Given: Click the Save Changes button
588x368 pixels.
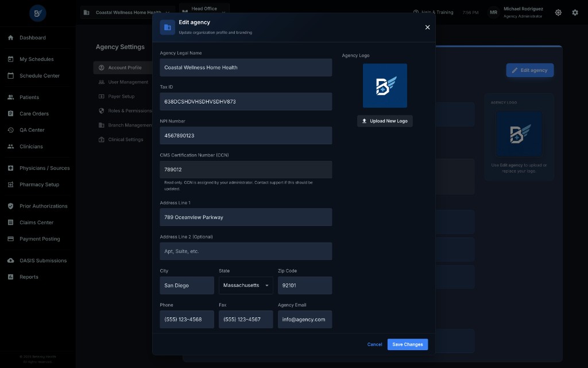Looking at the screenshot, I should [x=407, y=344].
